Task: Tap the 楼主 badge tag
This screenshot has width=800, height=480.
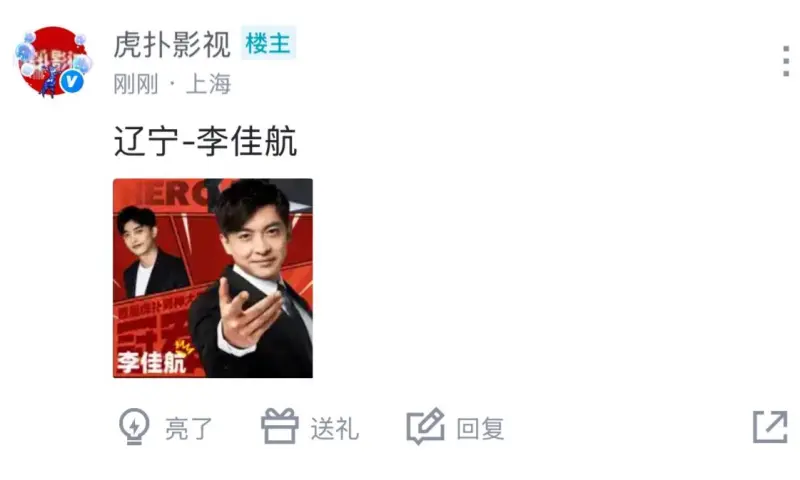Action: pyautogui.click(x=268, y=43)
